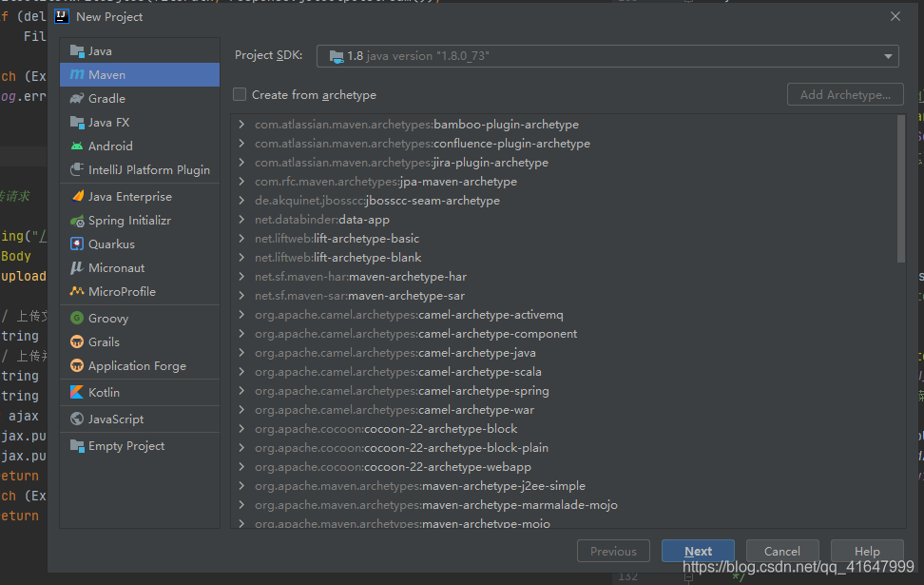924x585 pixels.
Task: Click the Spring Initializr leaf icon
Action: pos(77,221)
